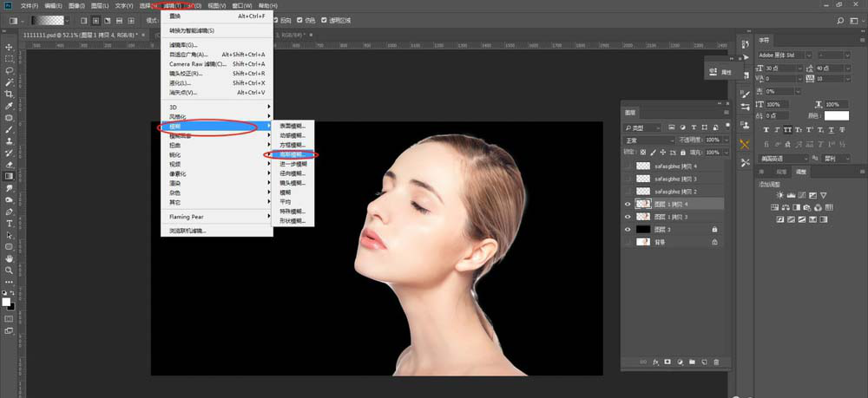Toggle visibility of the 图层 3 layer
The width and height of the screenshot is (868, 398).
coord(628,229)
